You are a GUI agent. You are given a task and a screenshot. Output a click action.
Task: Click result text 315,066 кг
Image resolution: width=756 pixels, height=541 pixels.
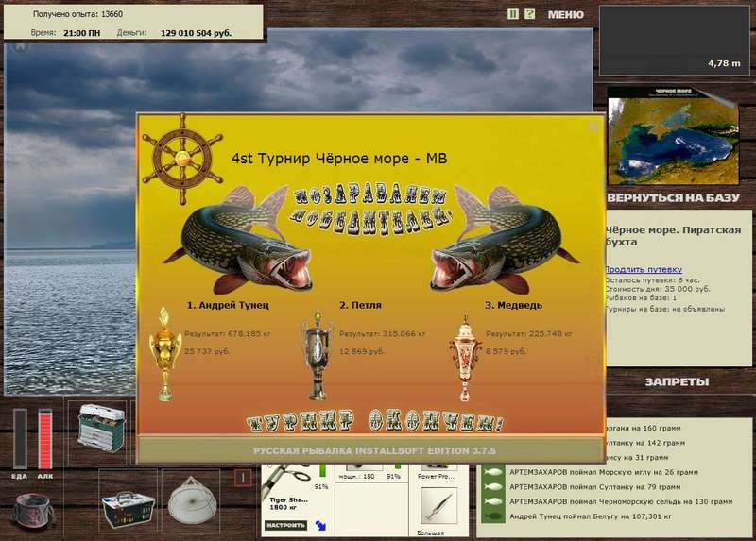[x=383, y=334]
